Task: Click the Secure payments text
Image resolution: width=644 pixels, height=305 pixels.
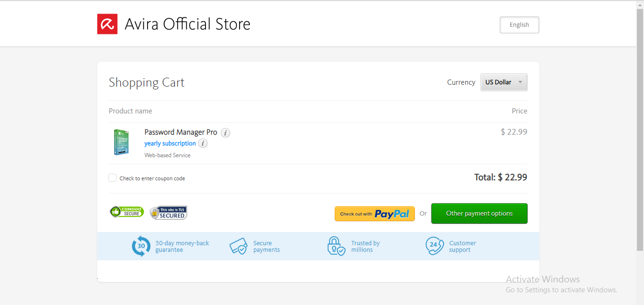Action: pos(267,247)
